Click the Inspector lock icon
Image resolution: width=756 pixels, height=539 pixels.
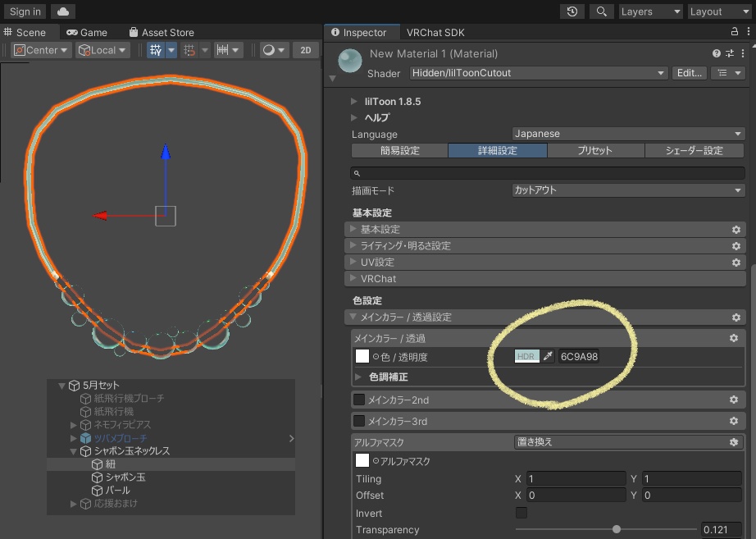click(735, 32)
